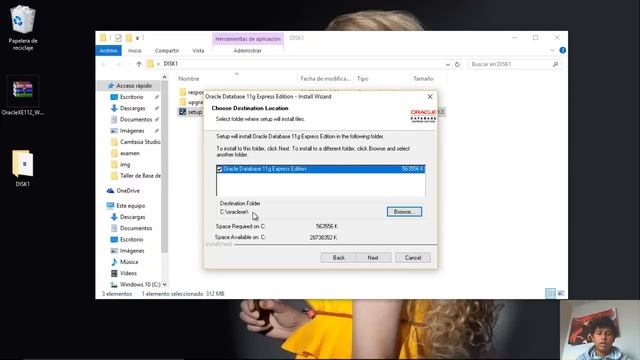The height and width of the screenshot is (360, 640).
Task: Sort by the Tipo column header
Action: [362, 78]
